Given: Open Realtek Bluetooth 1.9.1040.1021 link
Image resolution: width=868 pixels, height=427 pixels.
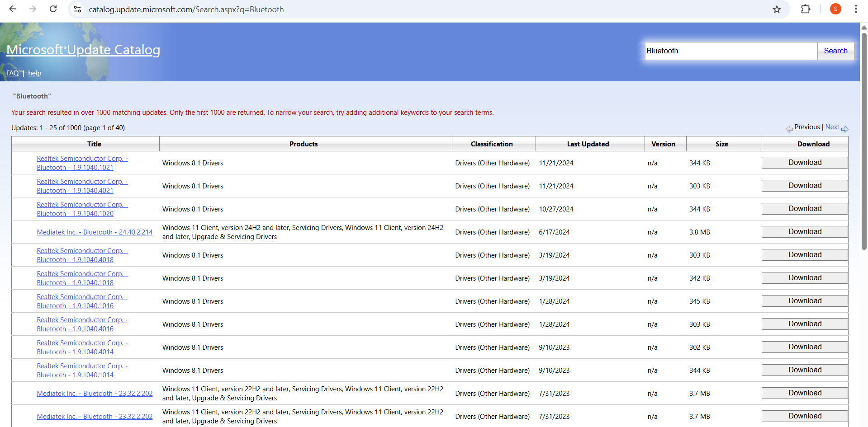Looking at the screenshot, I should click(x=82, y=163).
